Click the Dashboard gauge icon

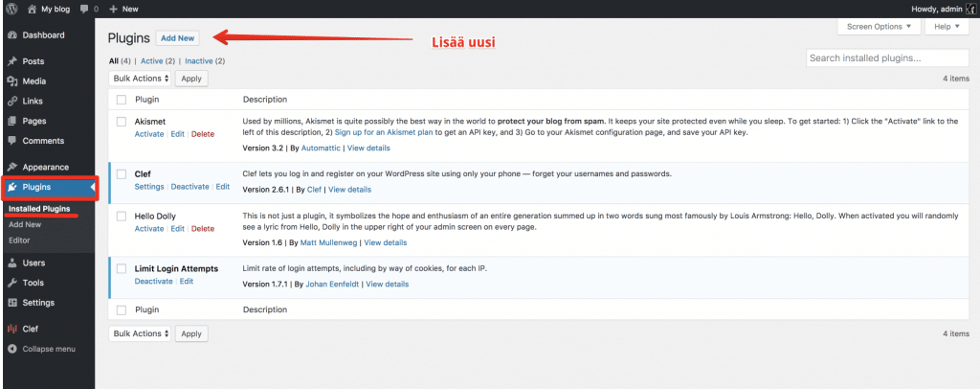11,35
